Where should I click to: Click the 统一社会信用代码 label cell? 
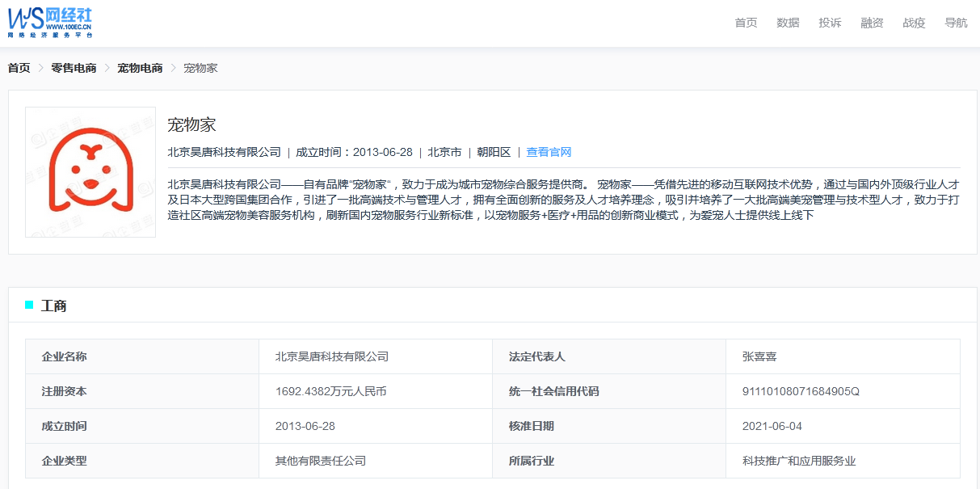coord(609,391)
